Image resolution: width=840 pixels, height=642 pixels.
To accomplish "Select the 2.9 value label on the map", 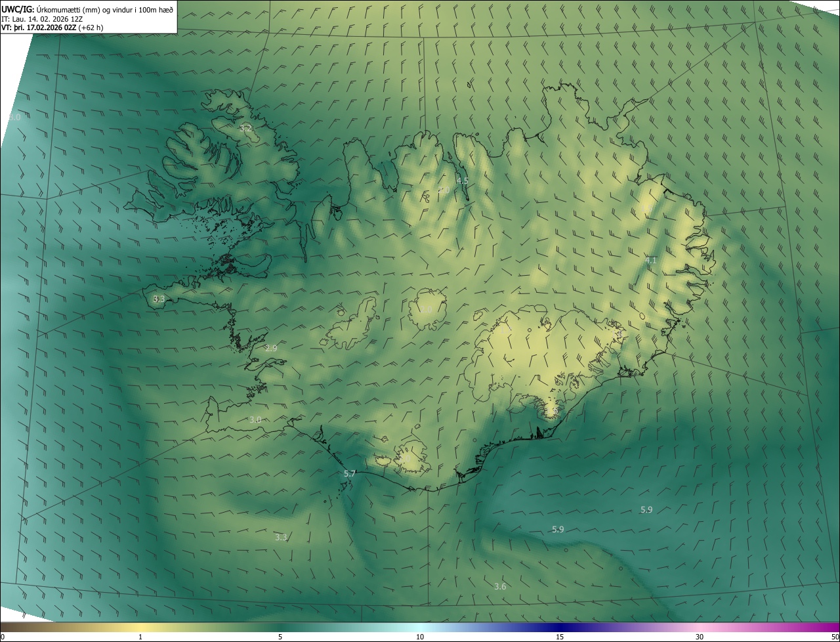I will [x=271, y=348].
